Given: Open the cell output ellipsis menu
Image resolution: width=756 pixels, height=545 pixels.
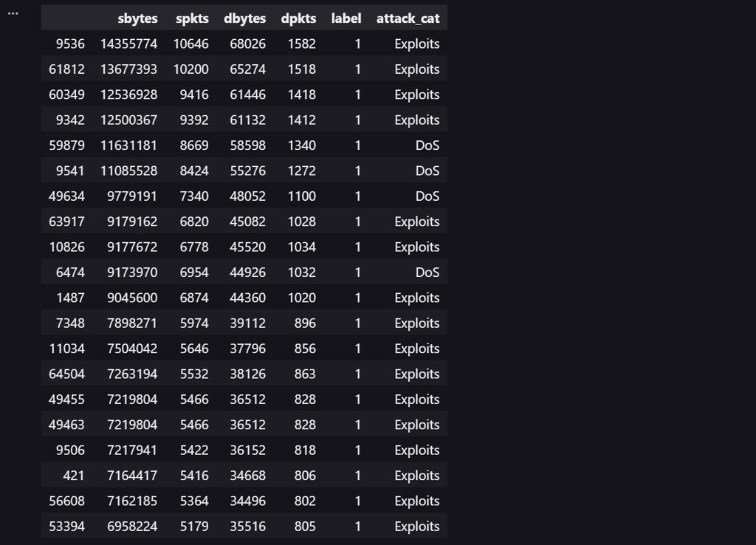Looking at the screenshot, I should 13,13.
